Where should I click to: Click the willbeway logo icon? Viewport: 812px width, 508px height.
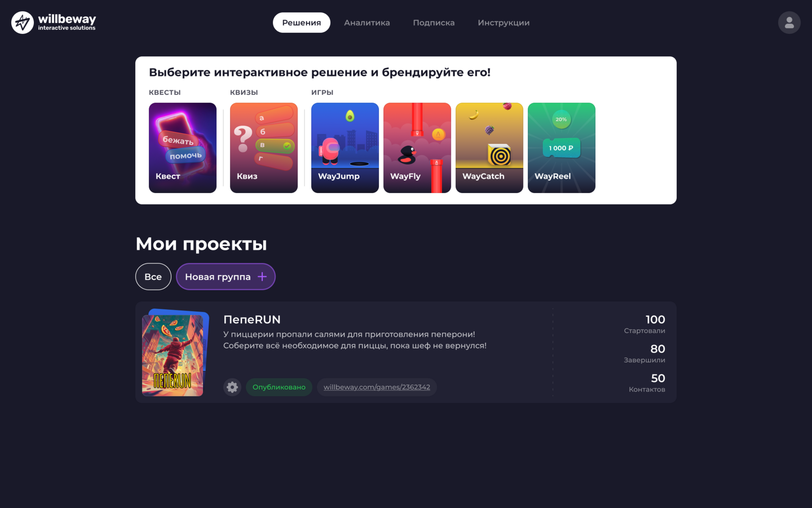point(22,22)
